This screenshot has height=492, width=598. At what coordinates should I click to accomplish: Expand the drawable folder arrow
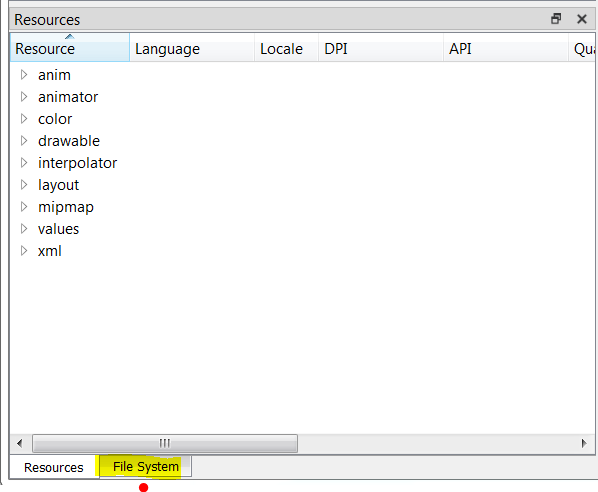pyautogui.click(x=24, y=141)
